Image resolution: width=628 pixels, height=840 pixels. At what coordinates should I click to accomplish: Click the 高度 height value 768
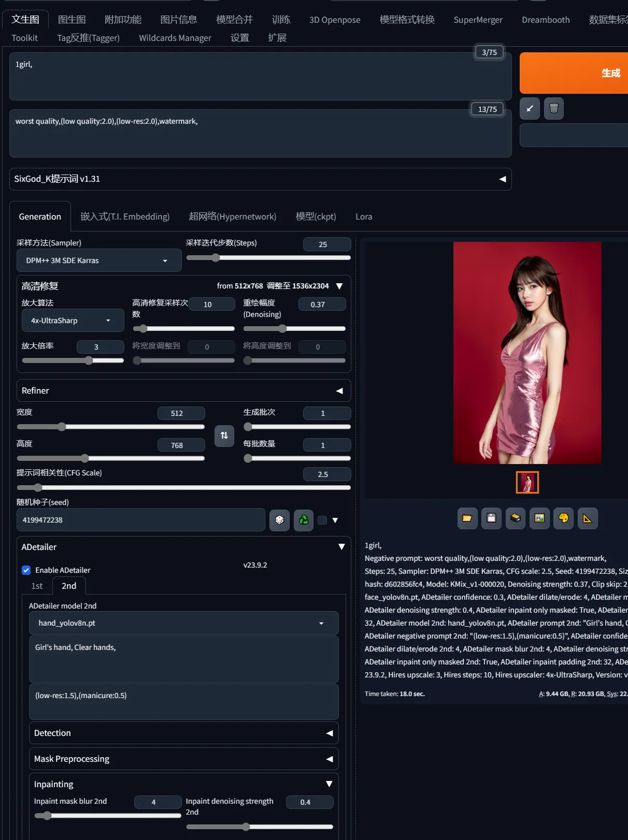(x=181, y=445)
